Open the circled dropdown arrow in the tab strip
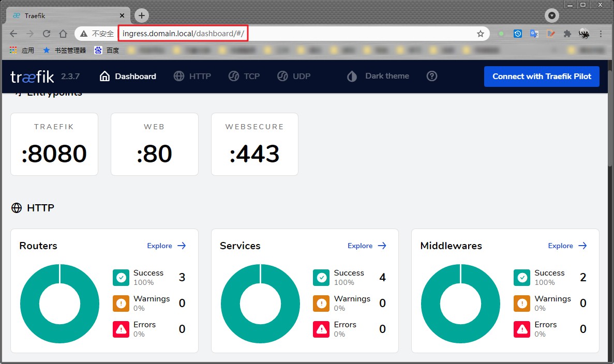This screenshot has height=364, width=614. (552, 16)
